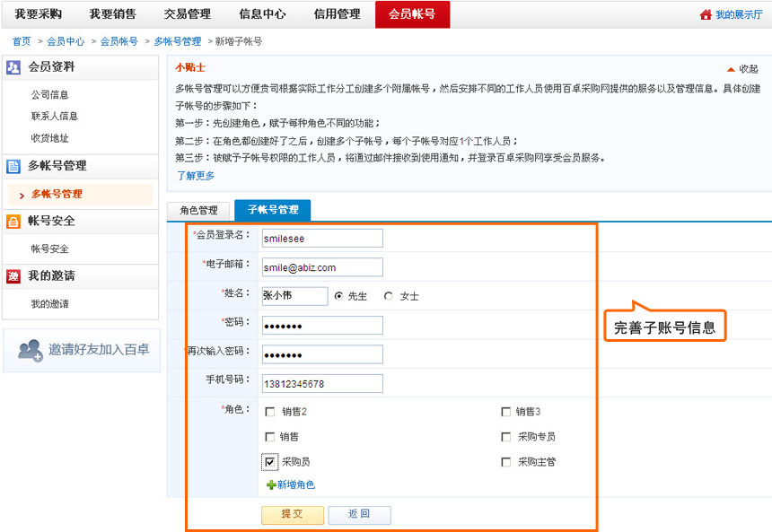The height and width of the screenshot is (532, 772).
Task: Go to 会员中心 in the breadcrumb
Action: (x=66, y=42)
